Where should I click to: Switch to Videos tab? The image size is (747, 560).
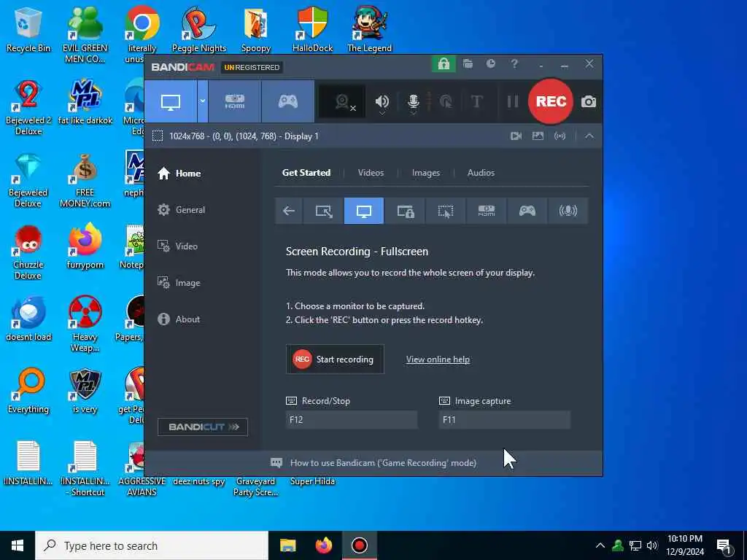click(x=371, y=173)
